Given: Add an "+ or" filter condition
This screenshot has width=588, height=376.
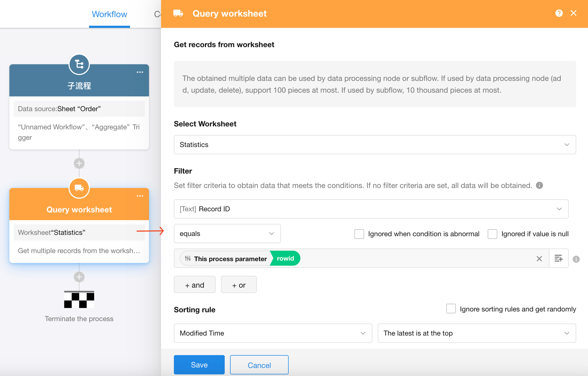Looking at the screenshot, I should pos(239,285).
